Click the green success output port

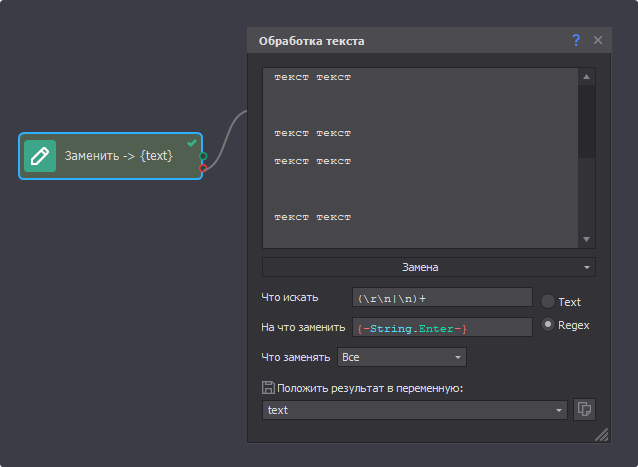203,156
